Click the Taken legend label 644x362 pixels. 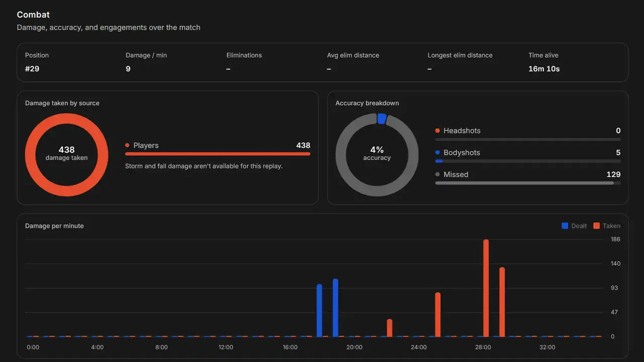612,226
